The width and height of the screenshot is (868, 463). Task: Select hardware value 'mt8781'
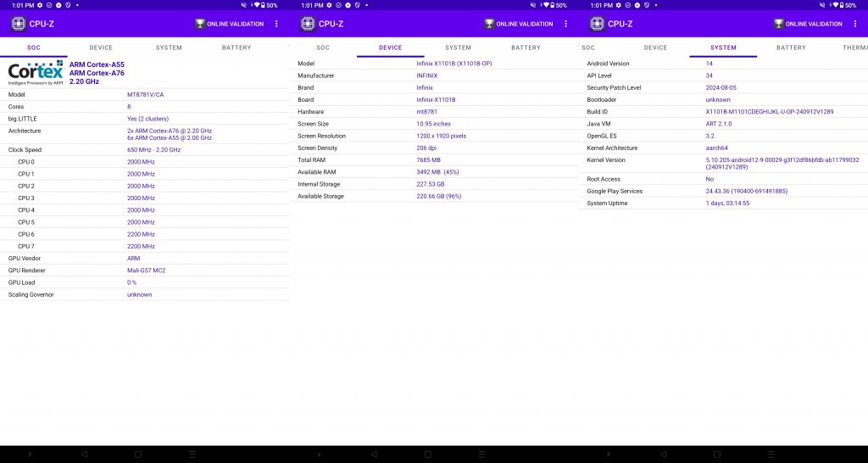coord(427,112)
